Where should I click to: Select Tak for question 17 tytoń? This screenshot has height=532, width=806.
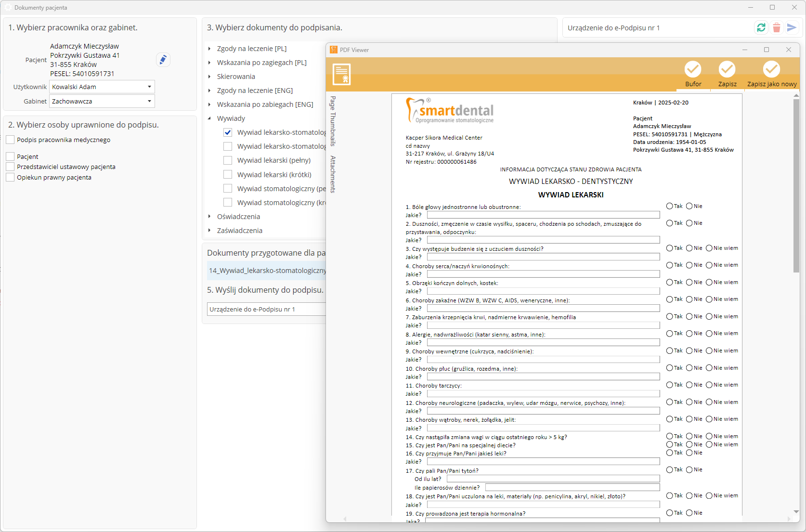coord(670,470)
